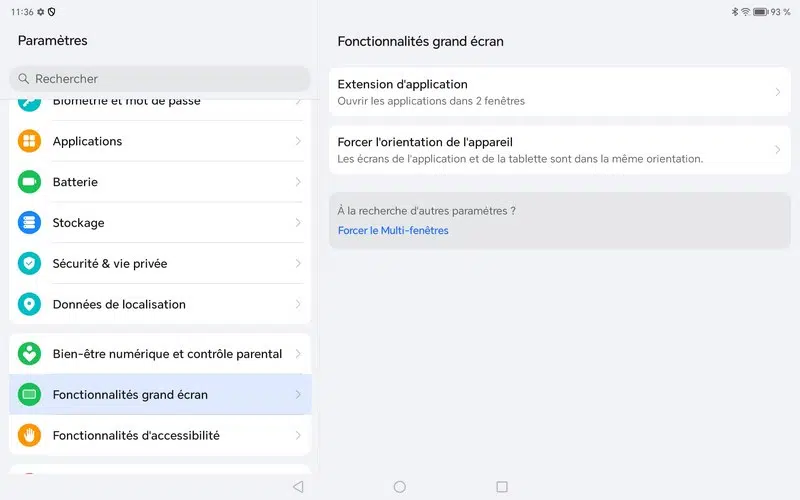The height and width of the screenshot is (500, 800).
Task: Follow the Forcer le Multi-fenêtres link
Action: (393, 231)
